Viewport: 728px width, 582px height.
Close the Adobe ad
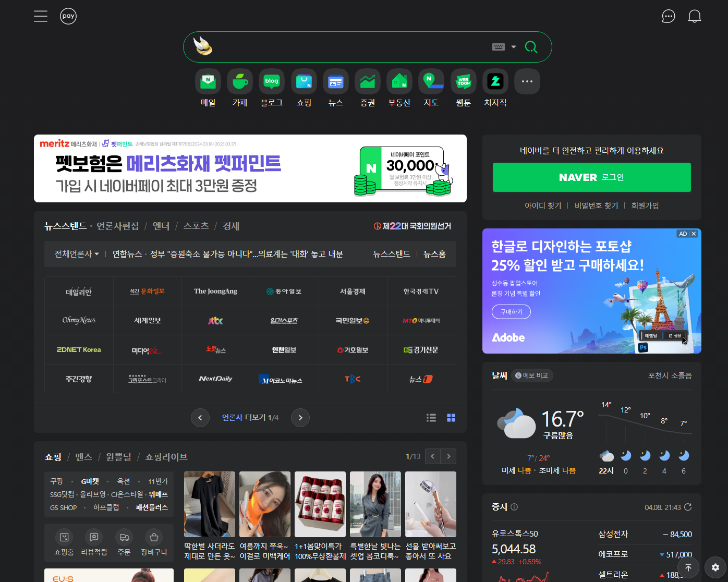pyautogui.click(x=694, y=234)
